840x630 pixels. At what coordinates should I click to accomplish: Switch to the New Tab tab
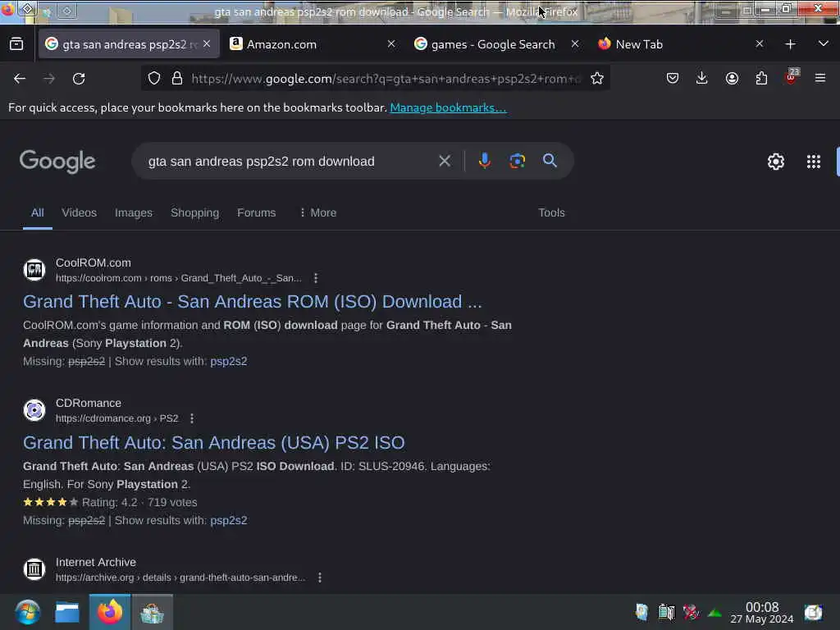(680, 44)
